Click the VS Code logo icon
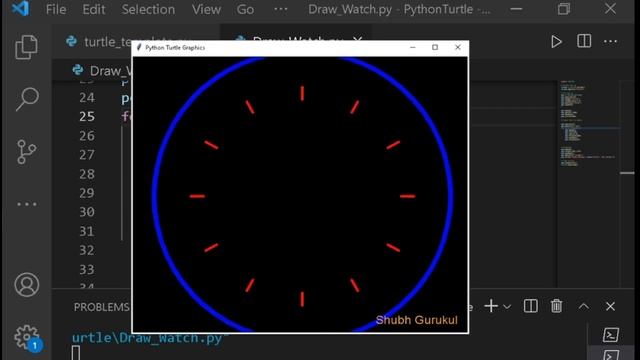The height and width of the screenshot is (360, 640). pos(21,9)
